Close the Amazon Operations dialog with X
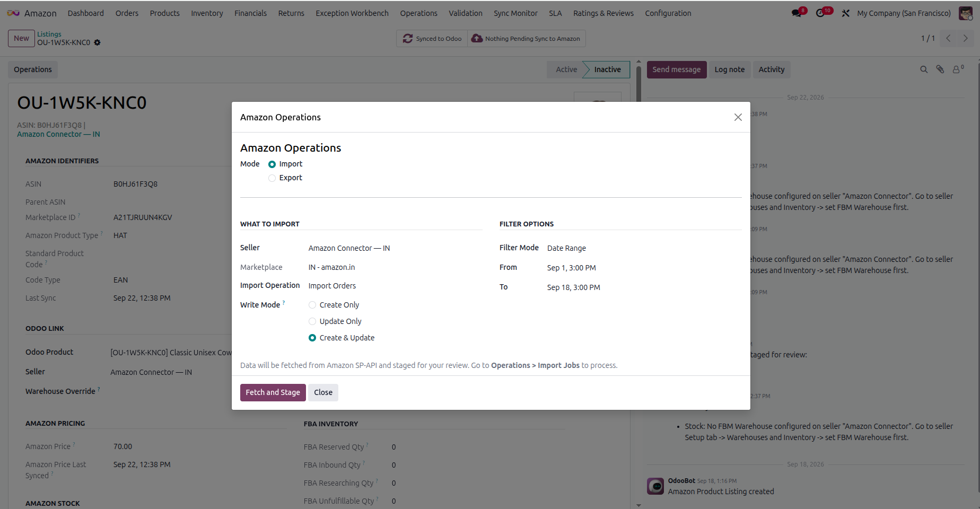The height and width of the screenshot is (509, 980). 738,117
